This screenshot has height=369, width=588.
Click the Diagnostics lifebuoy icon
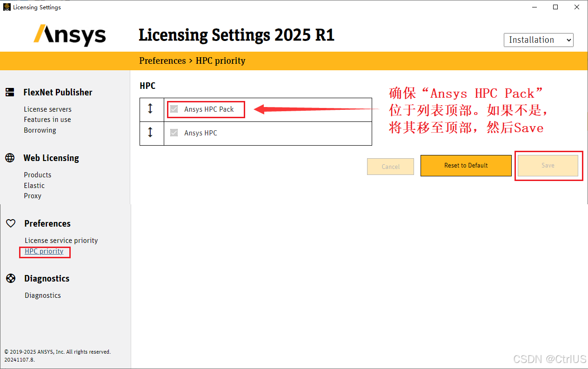pos(11,278)
